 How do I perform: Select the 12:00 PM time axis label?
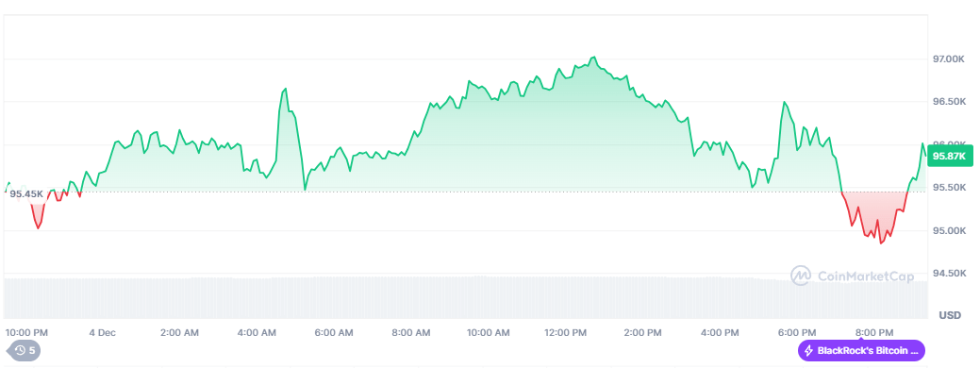[x=567, y=332]
